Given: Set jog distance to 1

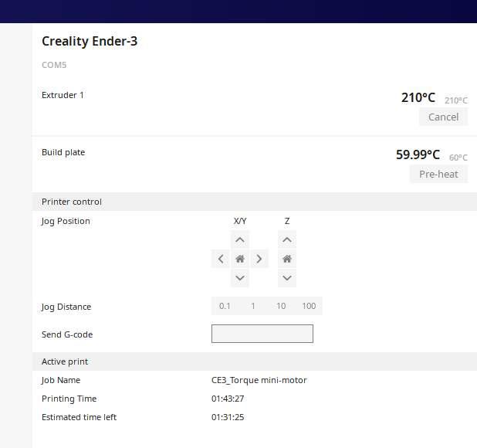Looking at the screenshot, I should pos(253,306).
